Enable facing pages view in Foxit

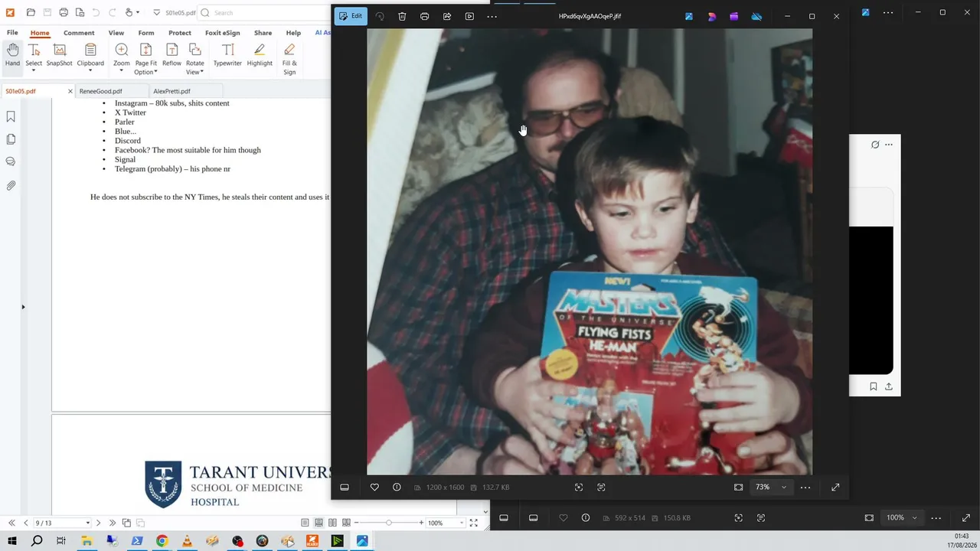coord(332,523)
